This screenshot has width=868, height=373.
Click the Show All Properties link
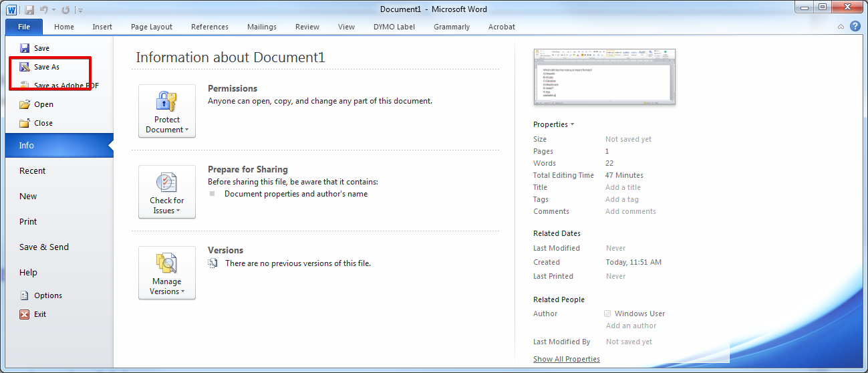[x=566, y=359]
